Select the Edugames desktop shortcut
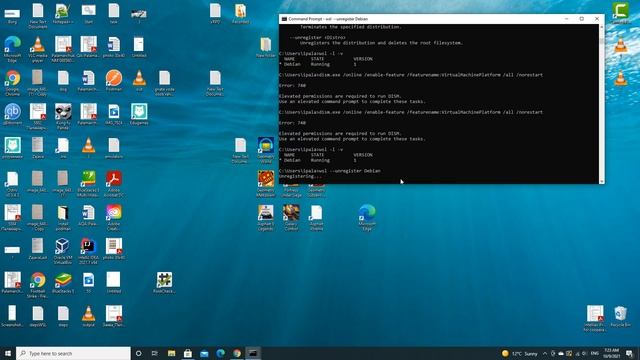The image size is (640, 360). pyautogui.click(x=139, y=114)
